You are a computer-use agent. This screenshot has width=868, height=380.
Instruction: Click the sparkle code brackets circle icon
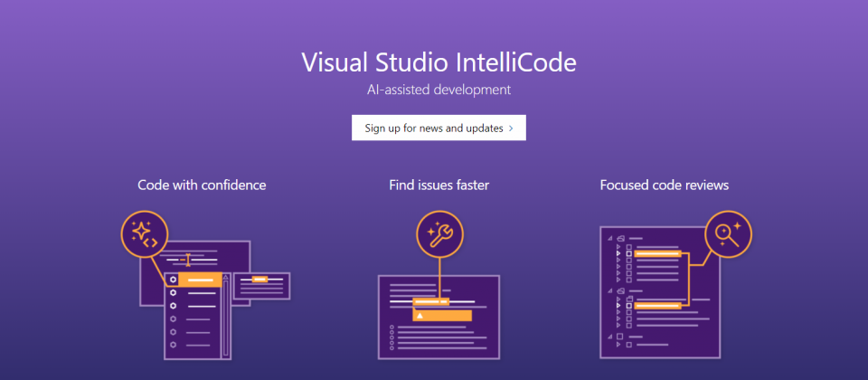(145, 234)
